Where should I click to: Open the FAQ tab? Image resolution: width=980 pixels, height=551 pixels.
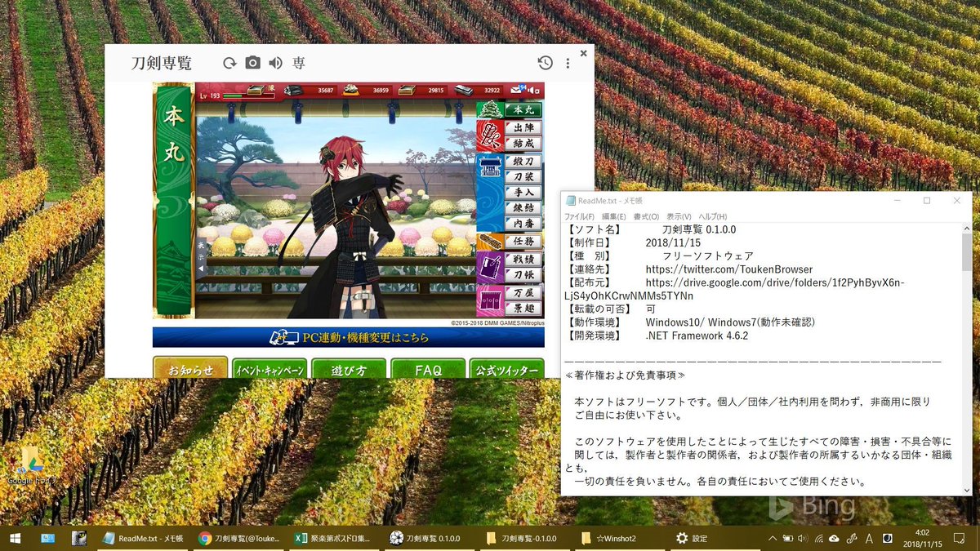(428, 369)
